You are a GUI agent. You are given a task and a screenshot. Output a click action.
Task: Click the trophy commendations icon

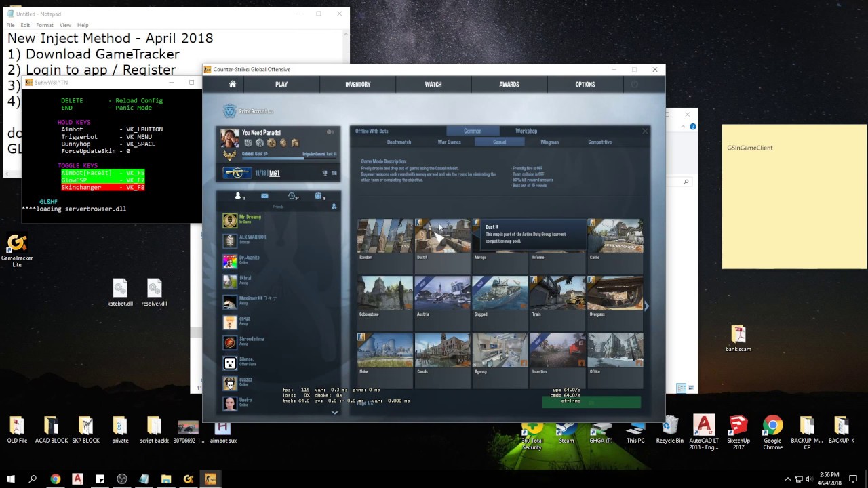click(325, 174)
